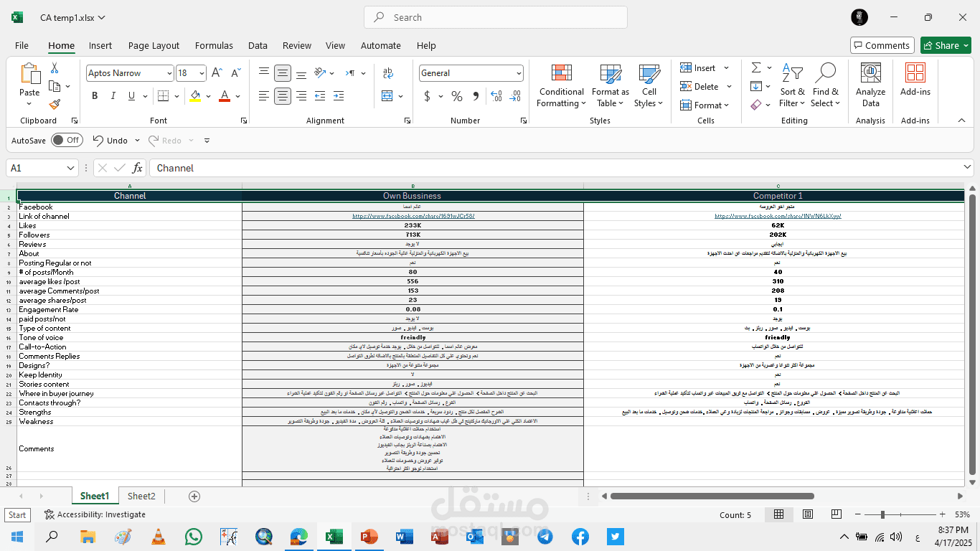The height and width of the screenshot is (551, 980).
Task: Apply comma style
Action: tap(476, 96)
